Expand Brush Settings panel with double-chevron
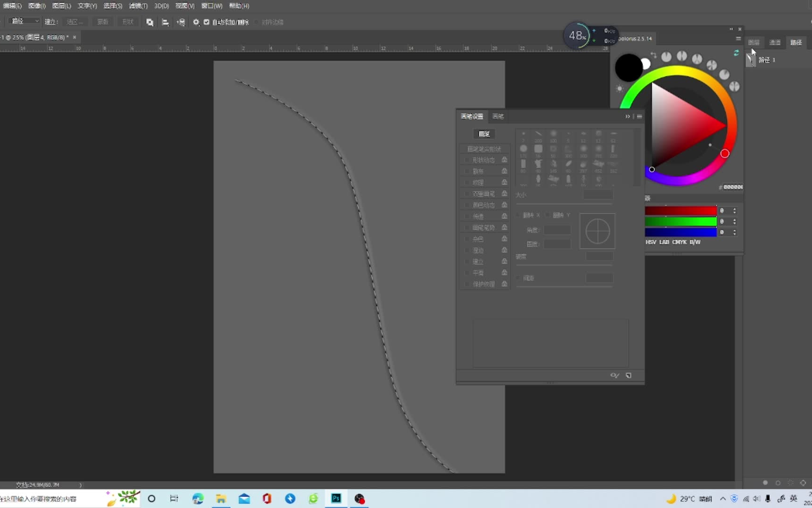This screenshot has height=508, width=812. (627, 116)
